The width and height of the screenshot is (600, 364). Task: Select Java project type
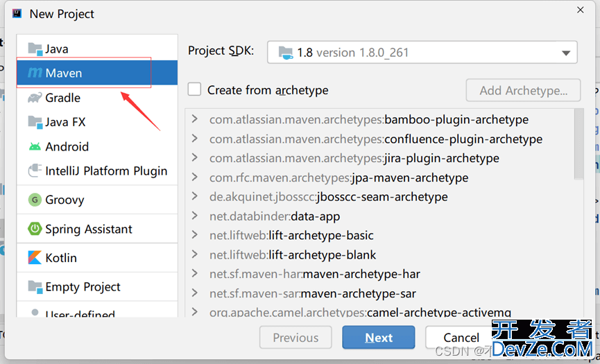tap(97, 49)
